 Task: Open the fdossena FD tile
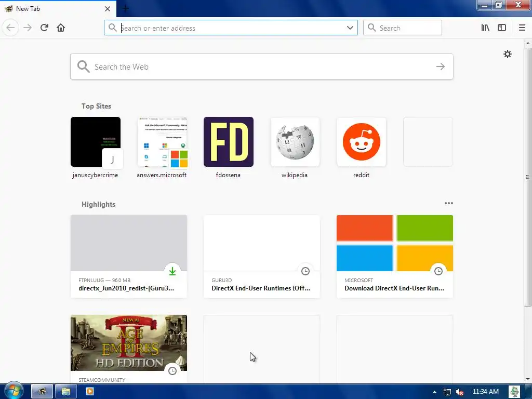pyautogui.click(x=229, y=142)
